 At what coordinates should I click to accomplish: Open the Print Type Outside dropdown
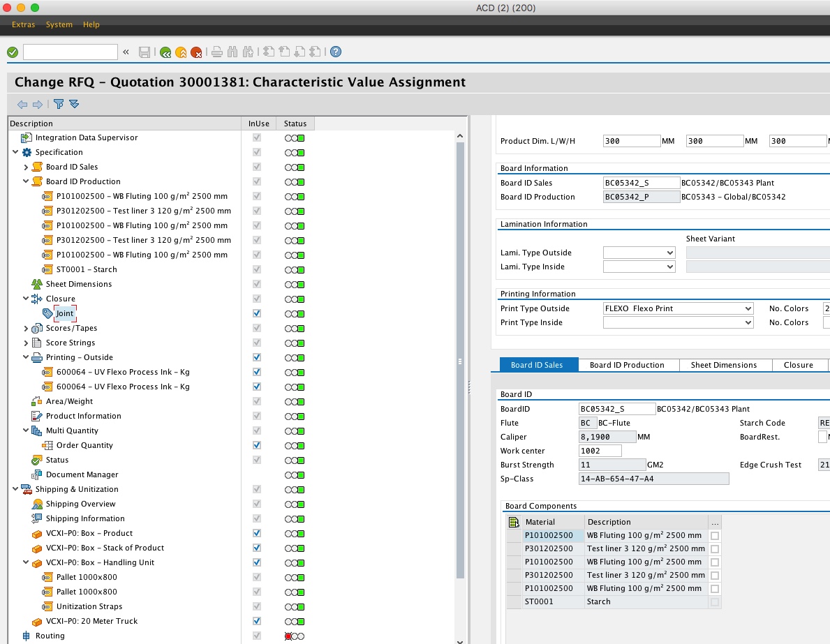(748, 308)
